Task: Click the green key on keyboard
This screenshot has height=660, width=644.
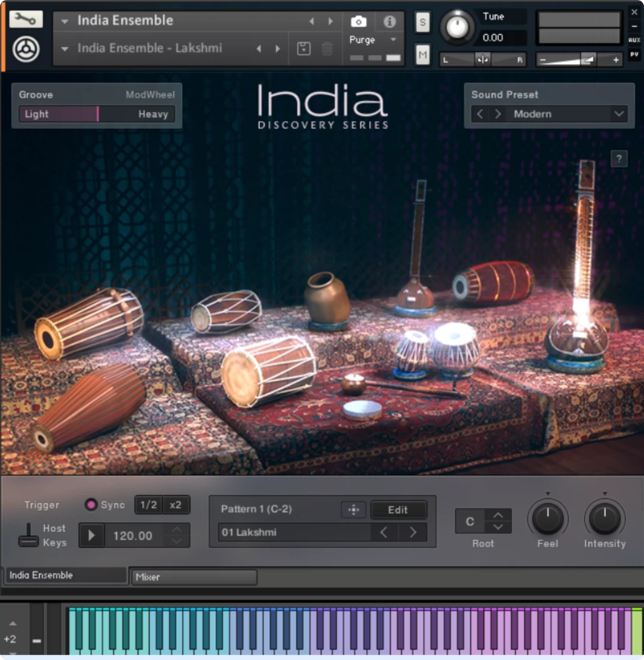Action: (x=637, y=632)
